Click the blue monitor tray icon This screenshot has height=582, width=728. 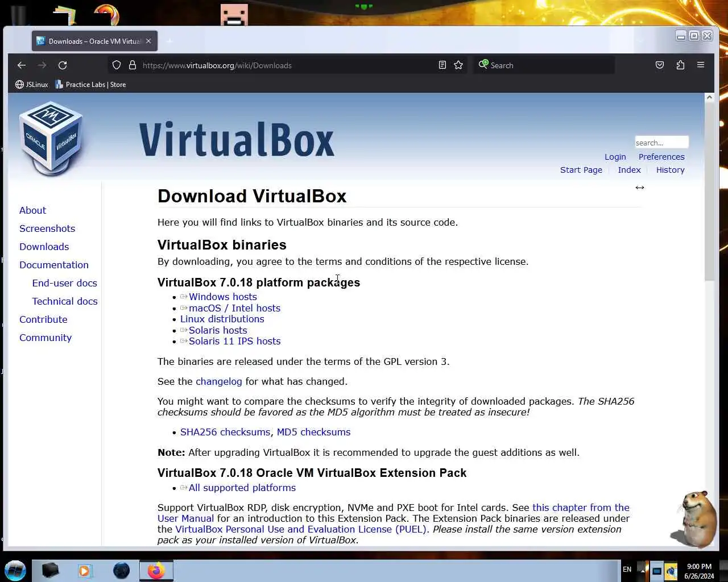[656, 571]
